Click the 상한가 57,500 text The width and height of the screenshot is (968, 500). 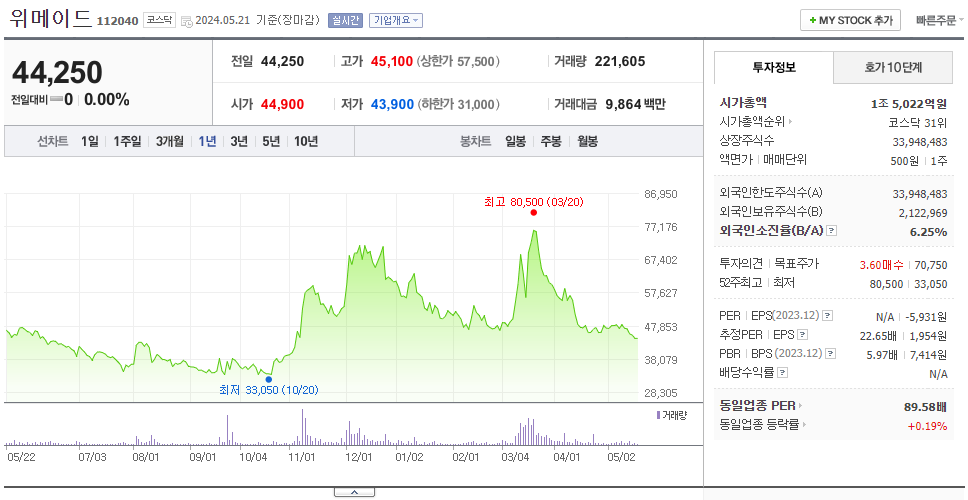(458, 62)
